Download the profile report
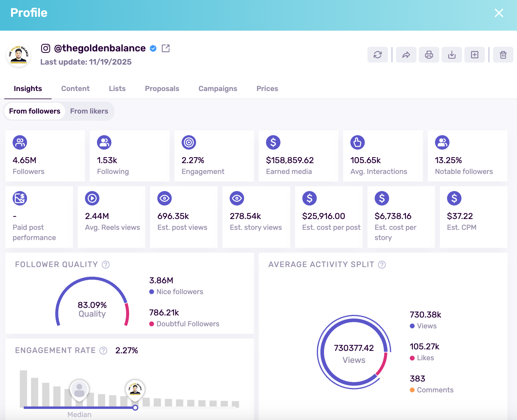Screen dimensions: 517x420 [452, 55]
